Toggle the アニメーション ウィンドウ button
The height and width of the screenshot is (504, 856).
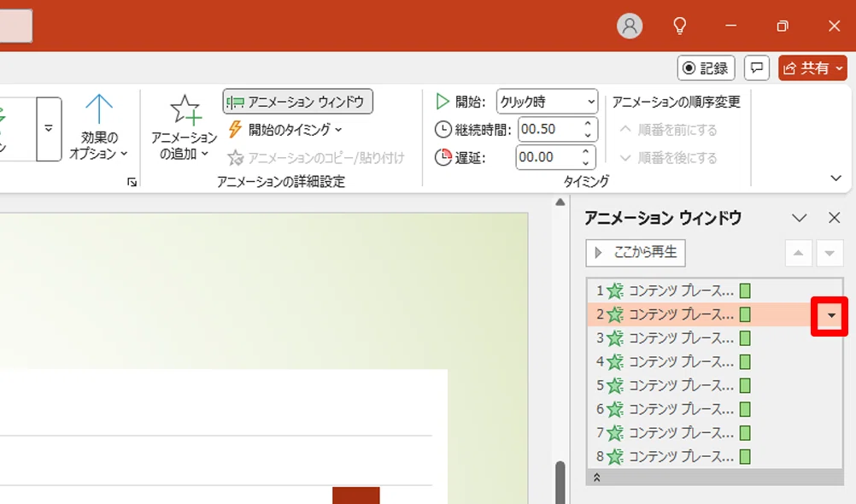[297, 102]
